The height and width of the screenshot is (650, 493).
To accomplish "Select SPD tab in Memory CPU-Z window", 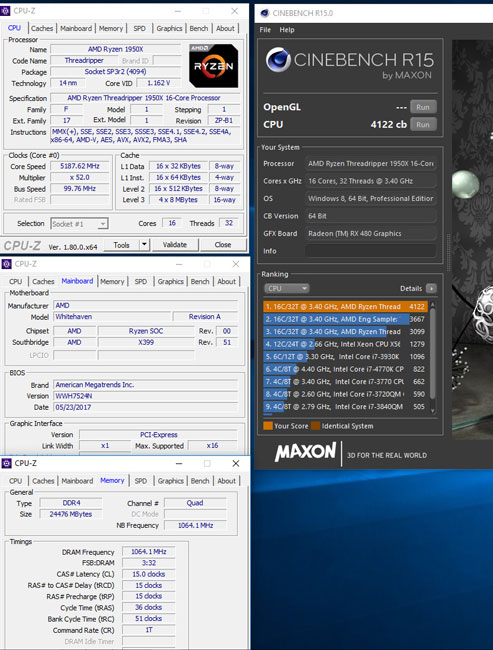I will tap(141, 481).
